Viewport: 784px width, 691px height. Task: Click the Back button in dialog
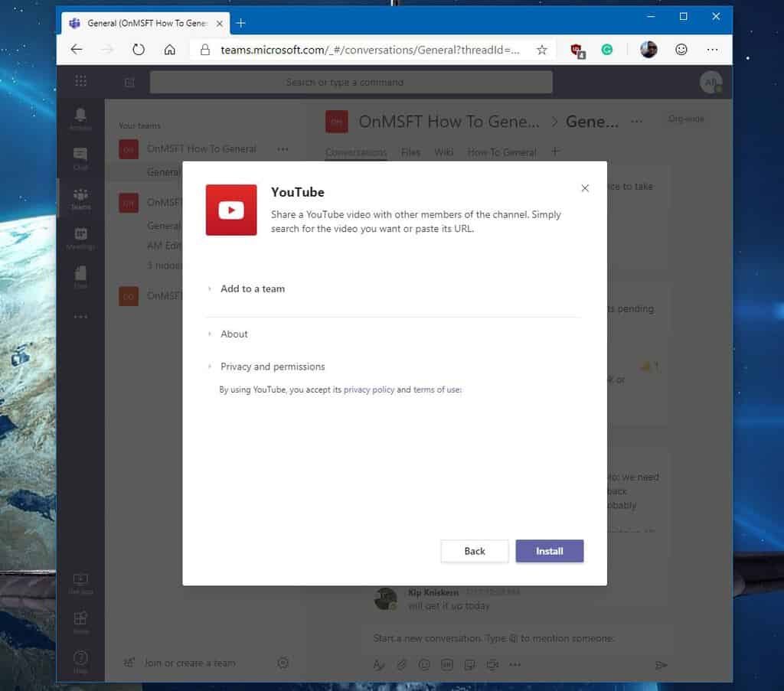point(474,551)
